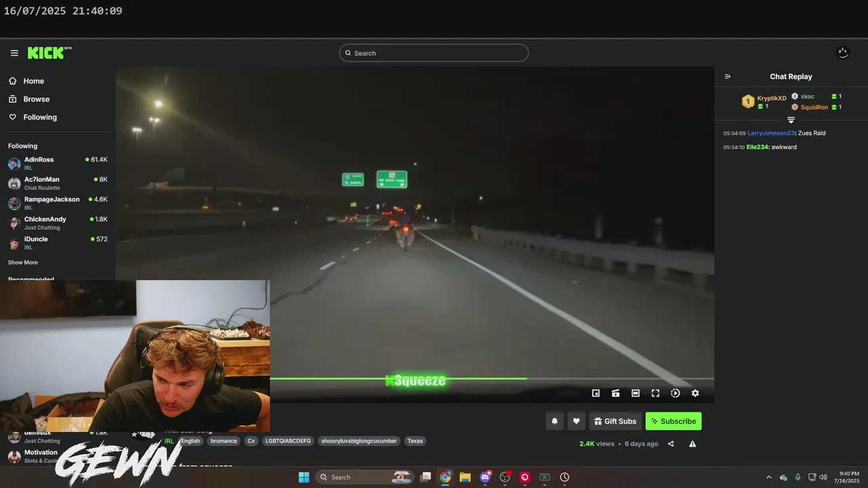Open RampageJackson channel in sidebar

58,203
